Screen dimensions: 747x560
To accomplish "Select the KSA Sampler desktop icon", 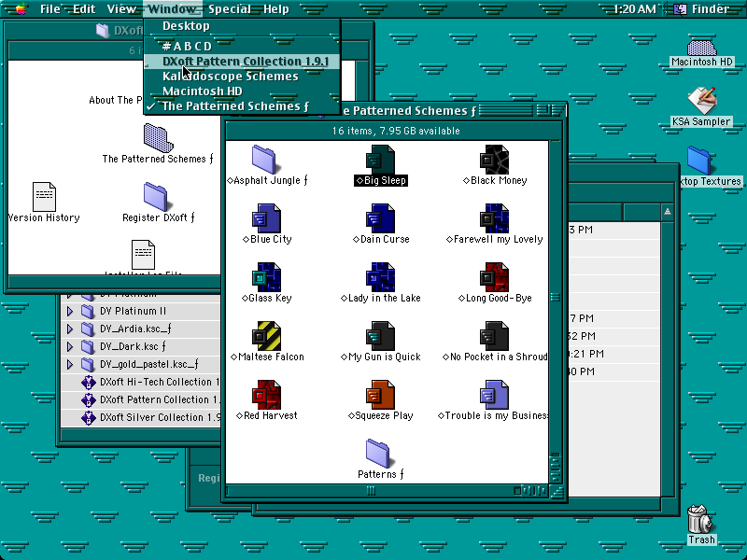I will tap(702, 101).
